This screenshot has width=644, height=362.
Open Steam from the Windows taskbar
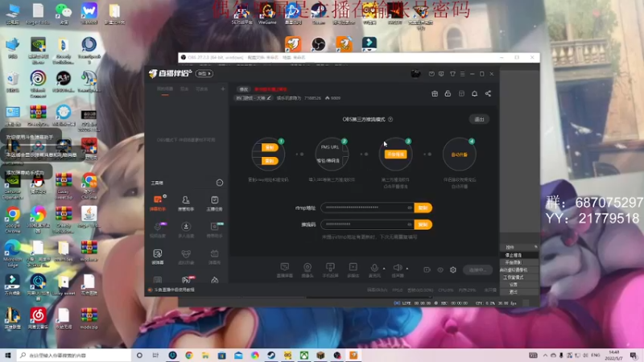tap(271, 355)
